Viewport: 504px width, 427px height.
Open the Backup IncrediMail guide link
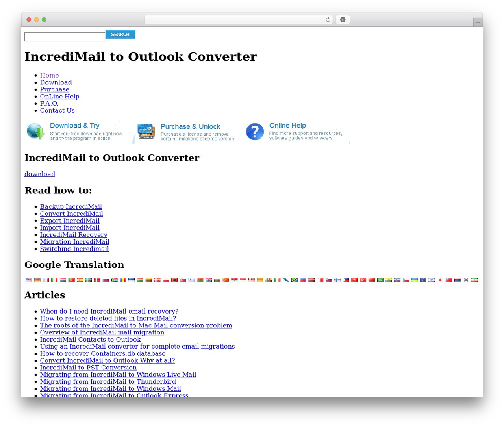pos(71,207)
